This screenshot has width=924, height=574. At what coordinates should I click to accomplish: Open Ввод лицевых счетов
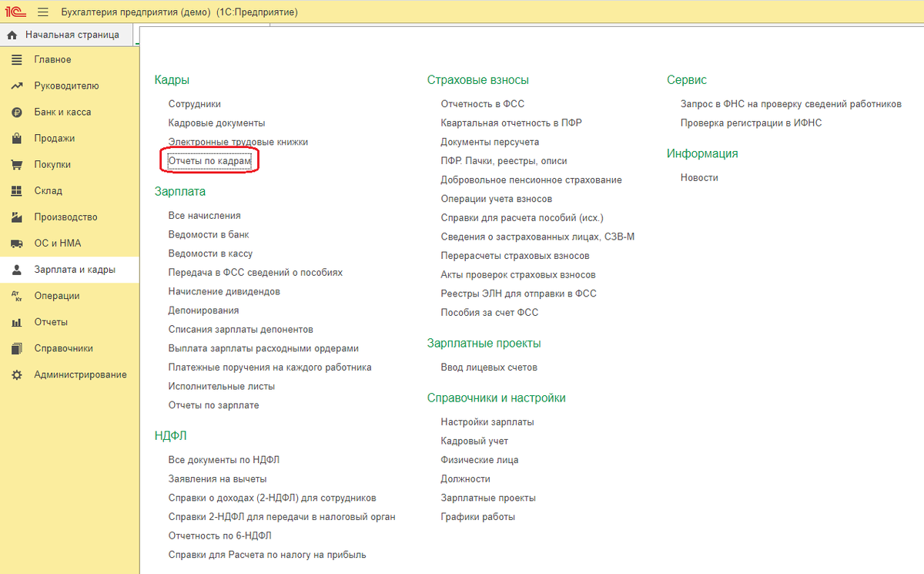pyautogui.click(x=489, y=368)
